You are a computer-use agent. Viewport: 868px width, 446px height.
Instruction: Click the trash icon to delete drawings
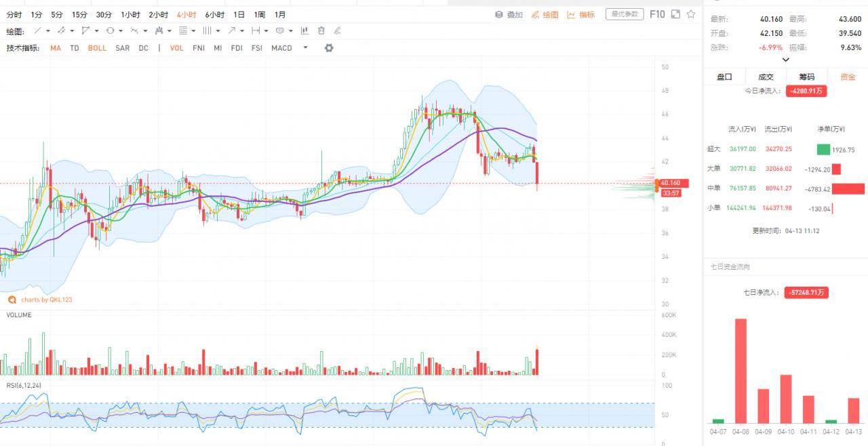pos(321,31)
